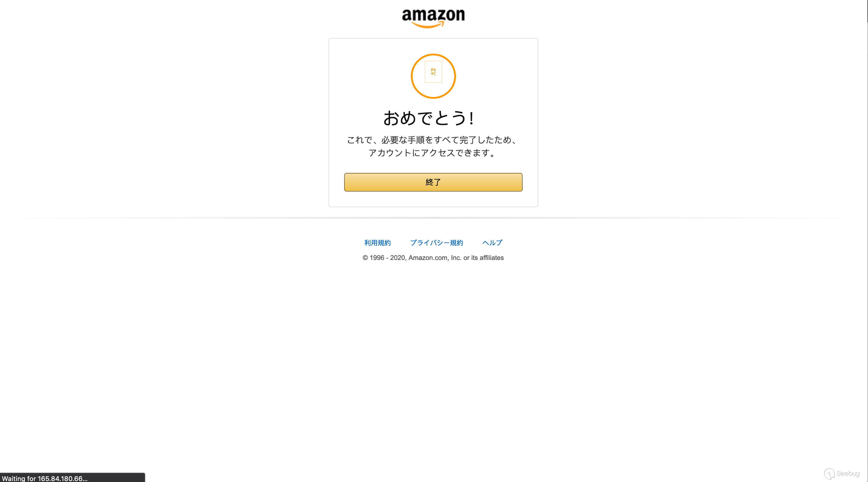Open the ヘルプ link
The image size is (868, 482).
492,243
